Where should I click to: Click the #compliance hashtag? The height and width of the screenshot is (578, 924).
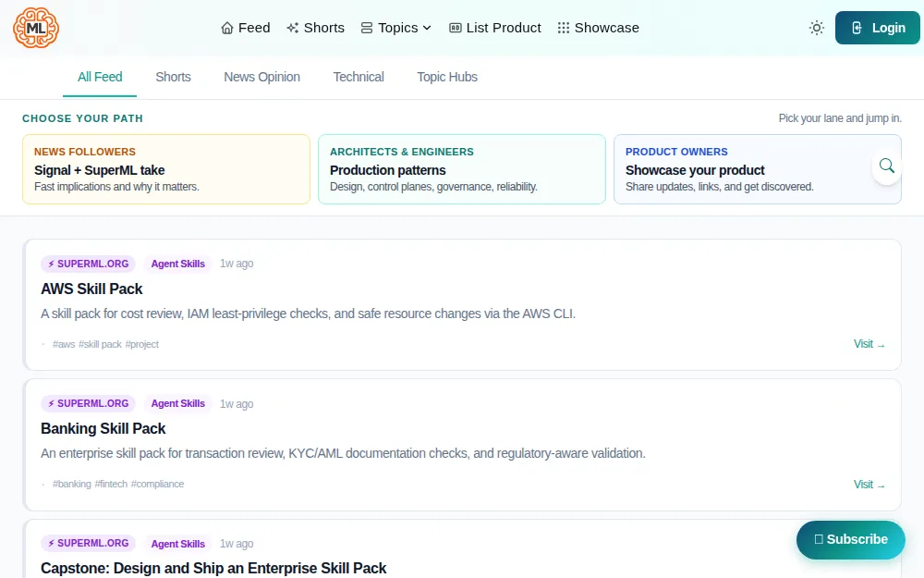click(x=157, y=485)
